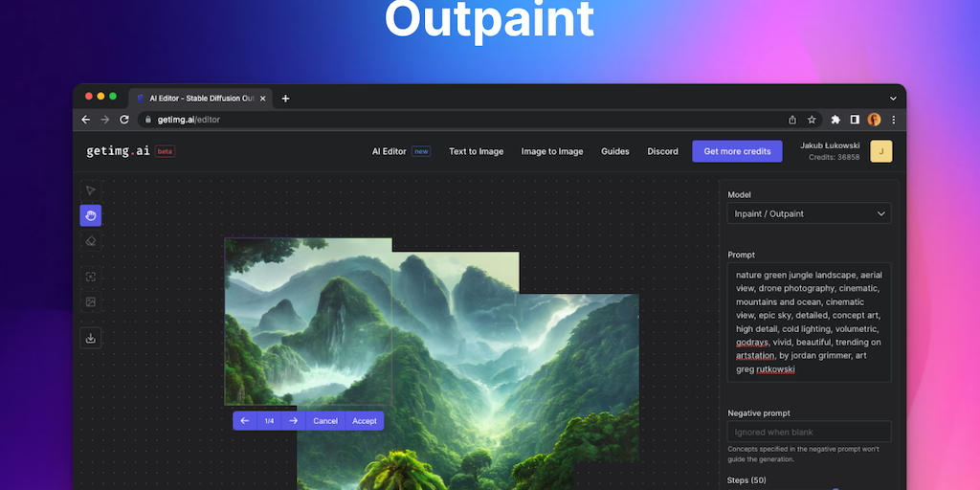Open the Discord link

662,151
